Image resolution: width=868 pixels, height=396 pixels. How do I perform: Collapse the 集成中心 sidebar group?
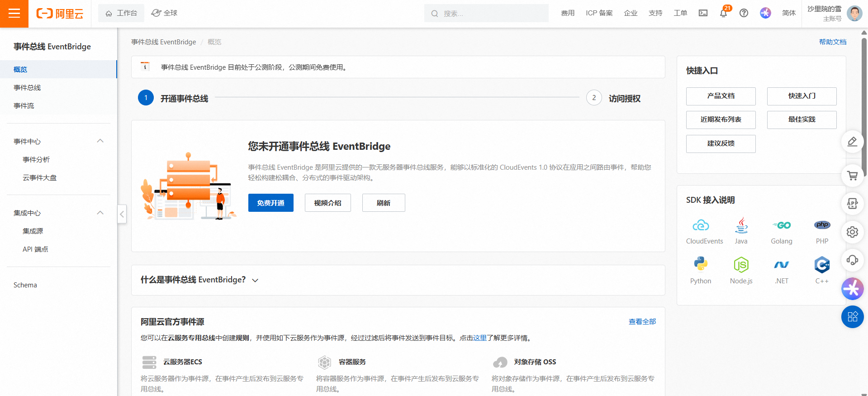click(100, 213)
